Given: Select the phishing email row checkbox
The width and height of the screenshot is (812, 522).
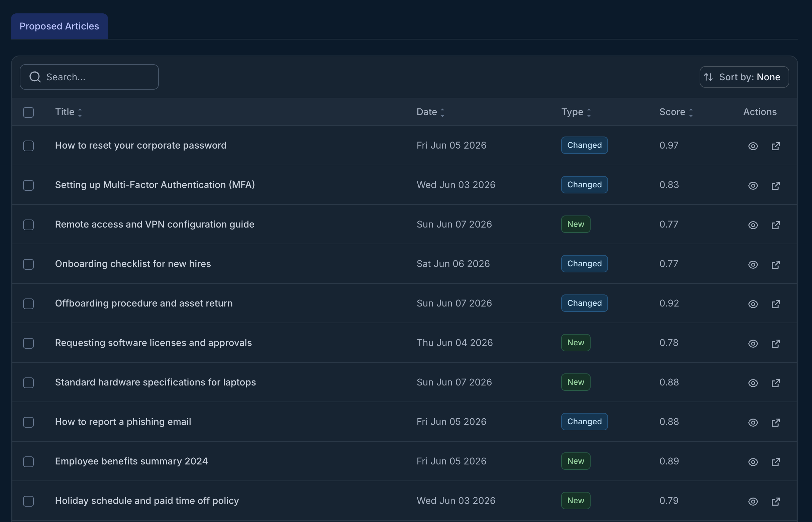Looking at the screenshot, I should point(28,422).
